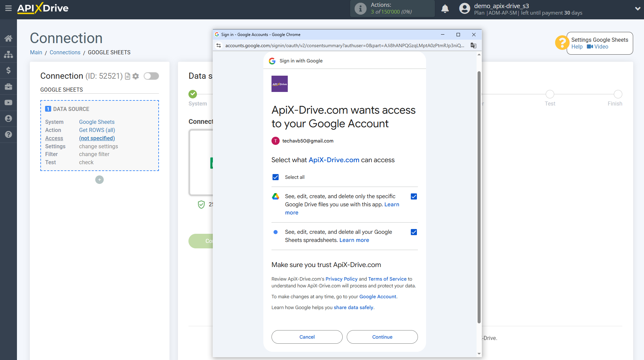Open the Connections breadcrumb link
The height and width of the screenshot is (360, 644).
click(65, 52)
